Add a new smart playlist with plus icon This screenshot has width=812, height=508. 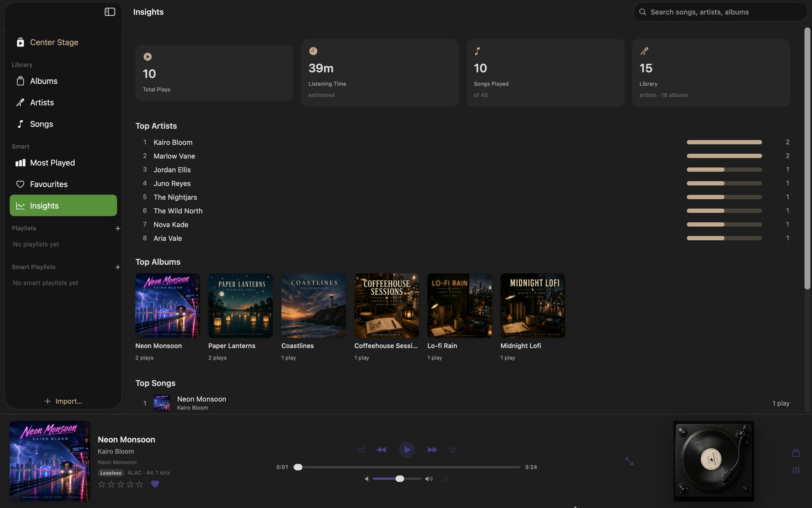[x=118, y=267]
